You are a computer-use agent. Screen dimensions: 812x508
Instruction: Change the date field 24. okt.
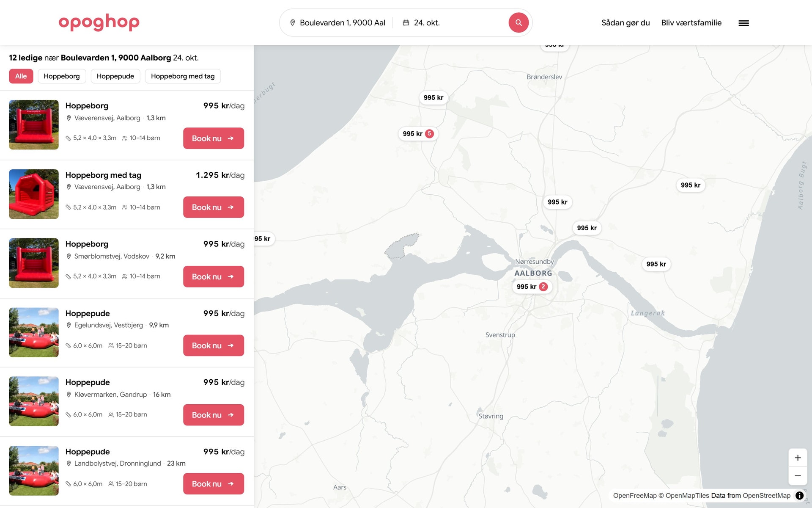427,23
